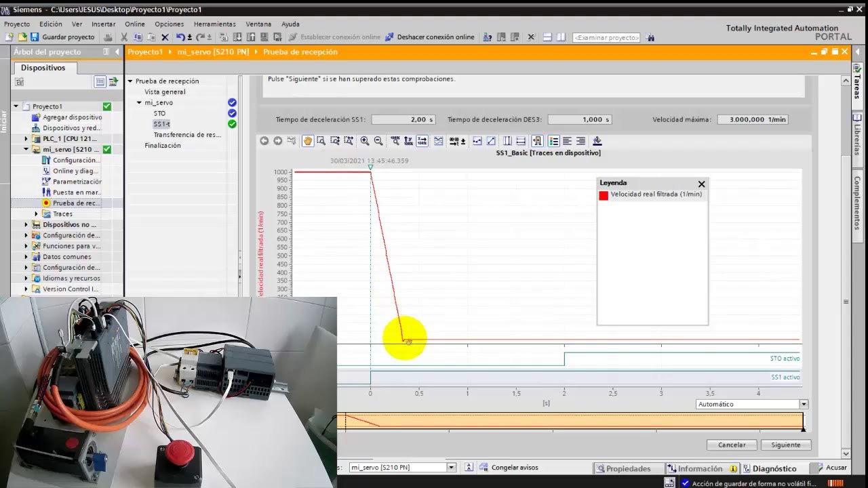
Task: Open the Proyecto menu
Action: [17, 24]
